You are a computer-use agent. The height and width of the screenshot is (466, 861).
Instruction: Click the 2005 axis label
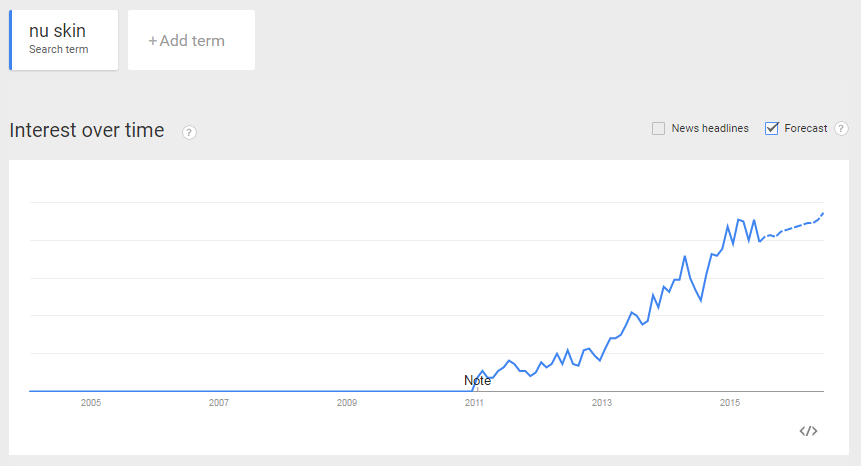click(x=91, y=403)
